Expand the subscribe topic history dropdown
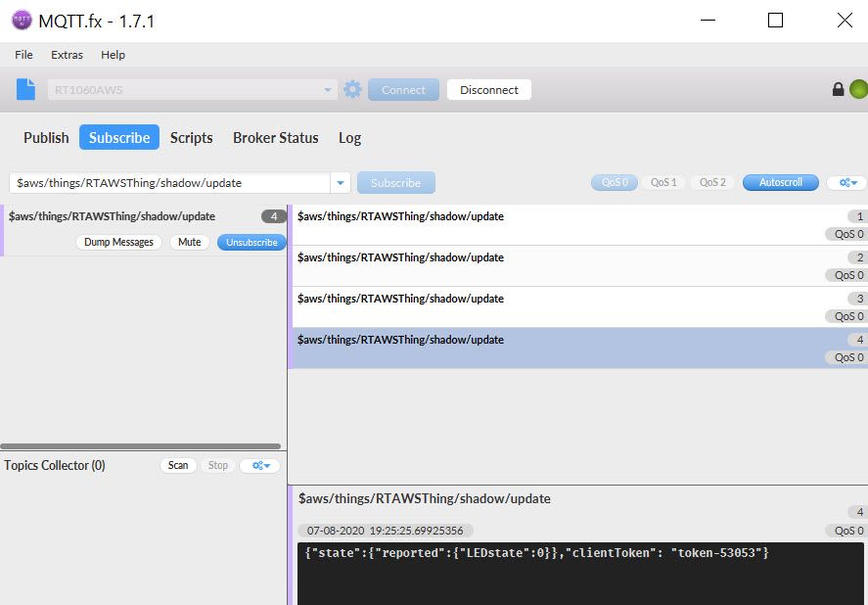The height and width of the screenshot is (605, 868). (x=341, y=183)
